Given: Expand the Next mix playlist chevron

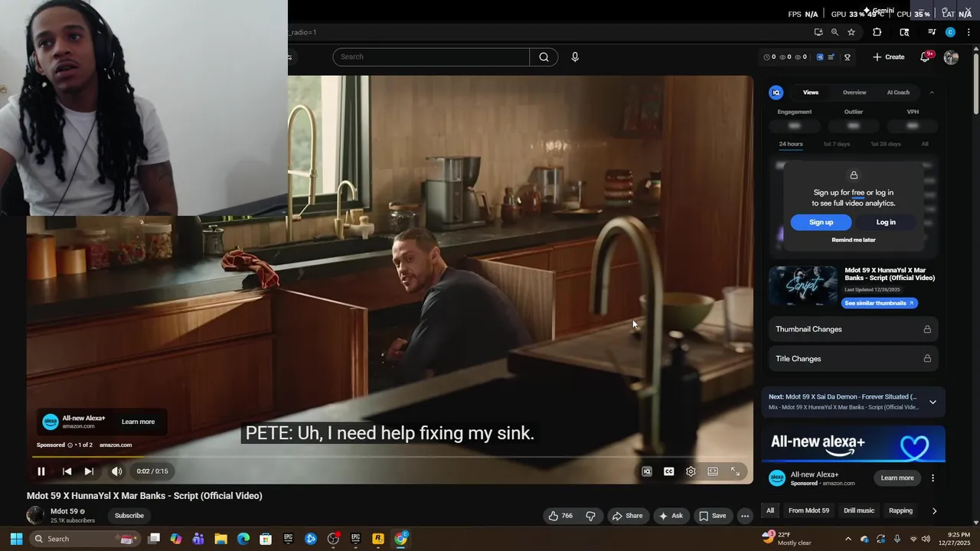Looking at the screenshot, I should 933,402.
